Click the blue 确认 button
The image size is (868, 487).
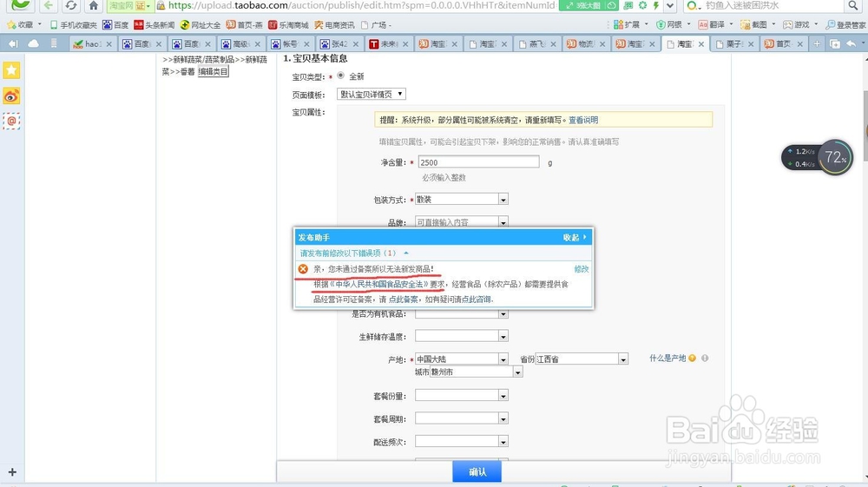(477, 472)
